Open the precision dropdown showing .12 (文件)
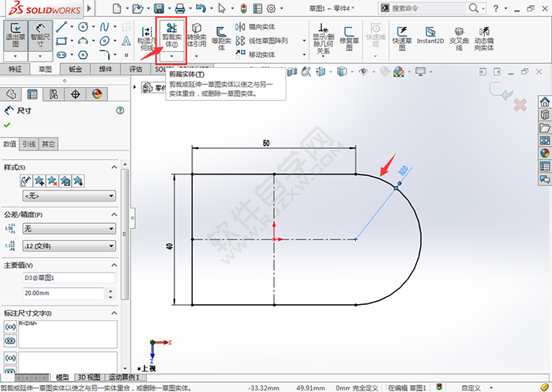Image resolution: width=552 pixels, height=392 pixels. click(69, 246)
